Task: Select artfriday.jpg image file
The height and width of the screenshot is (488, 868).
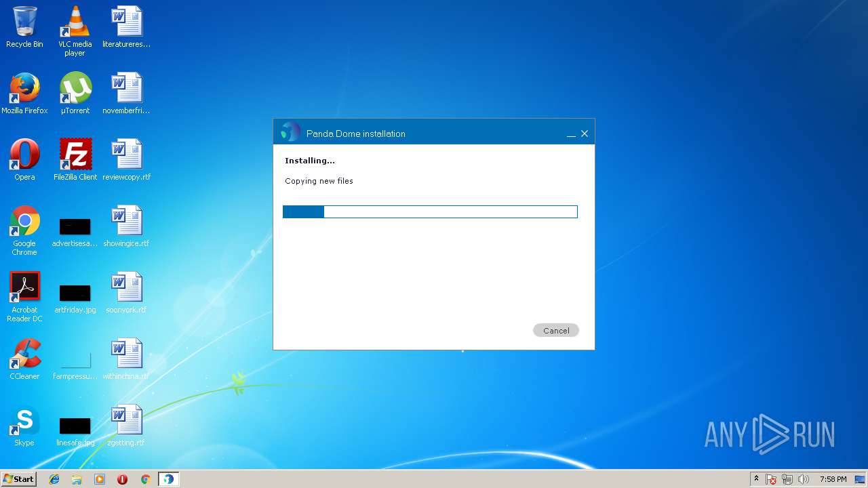Action: (x=75, y=298)
